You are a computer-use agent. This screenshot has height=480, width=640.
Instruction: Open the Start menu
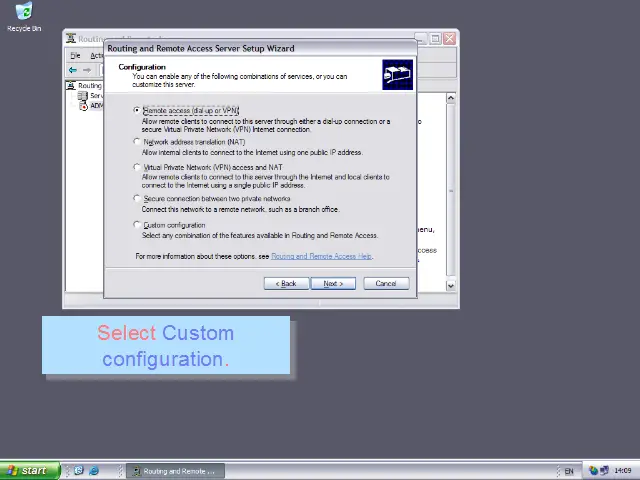click(27, 471)
